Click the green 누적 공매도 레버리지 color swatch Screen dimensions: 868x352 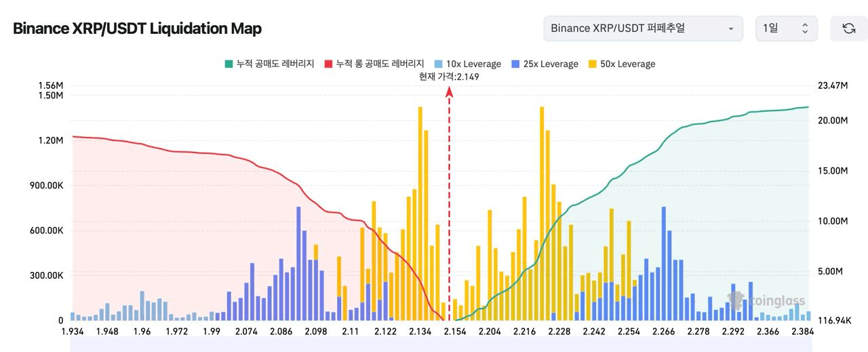pos(229,64)
